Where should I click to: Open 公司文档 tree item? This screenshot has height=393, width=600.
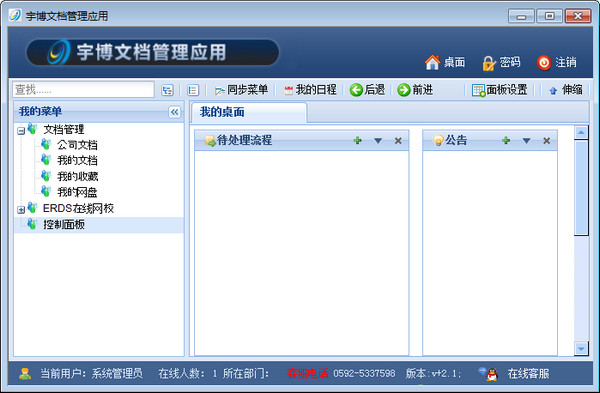77,145
